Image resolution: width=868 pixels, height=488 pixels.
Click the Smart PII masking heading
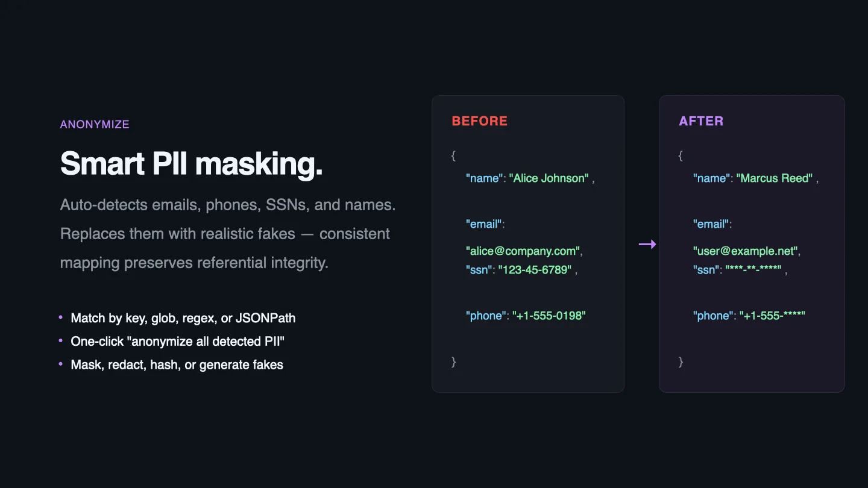click(x=192, y=163)
